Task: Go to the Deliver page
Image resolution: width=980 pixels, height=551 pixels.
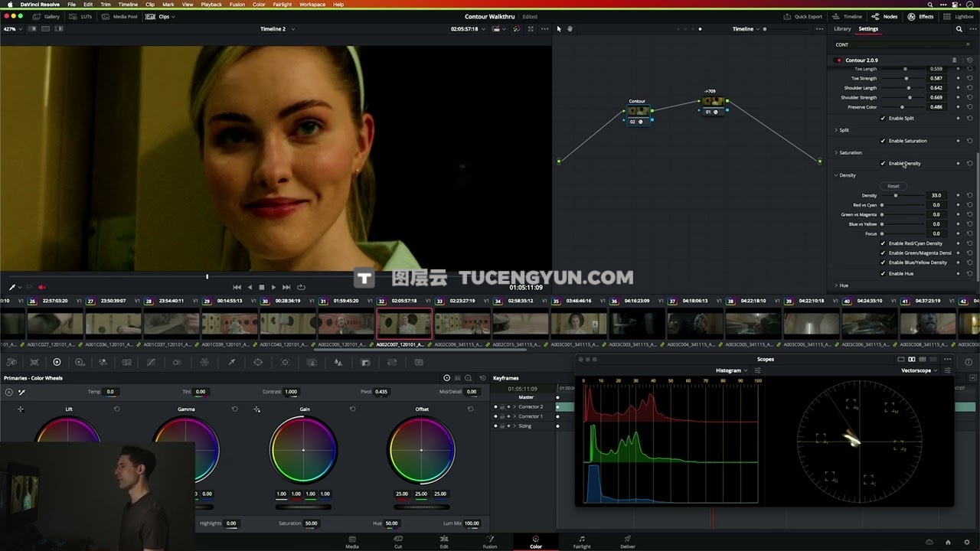Action: pyautogui.click(x=628, y=542)
